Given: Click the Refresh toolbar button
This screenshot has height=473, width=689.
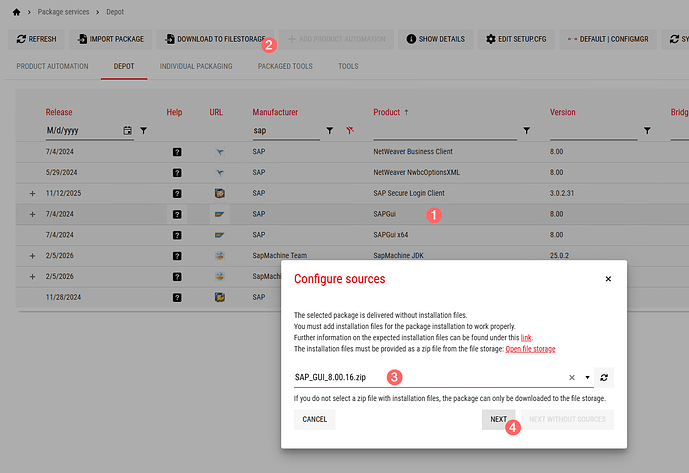Looking at the screenshot, I should coord(36,39).
